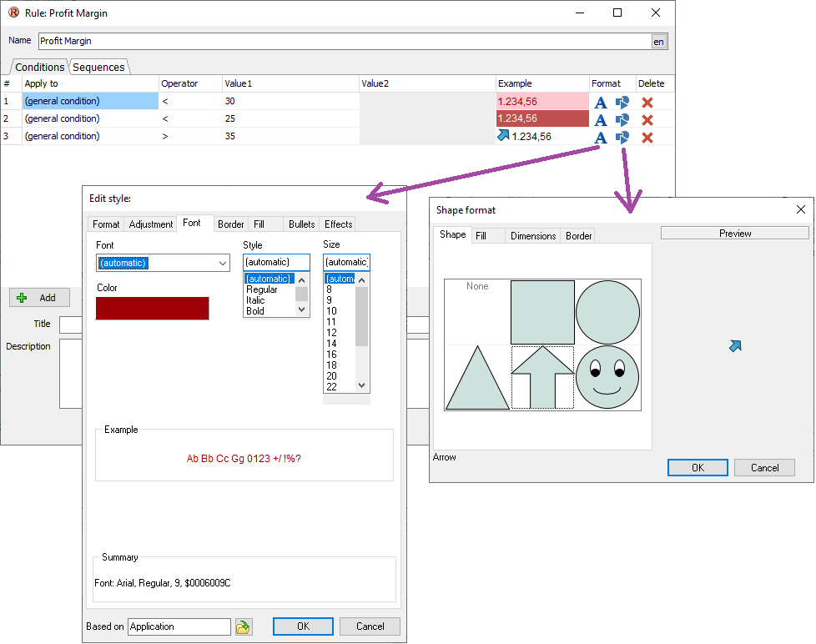Click the Style text field

pos(276,262)
